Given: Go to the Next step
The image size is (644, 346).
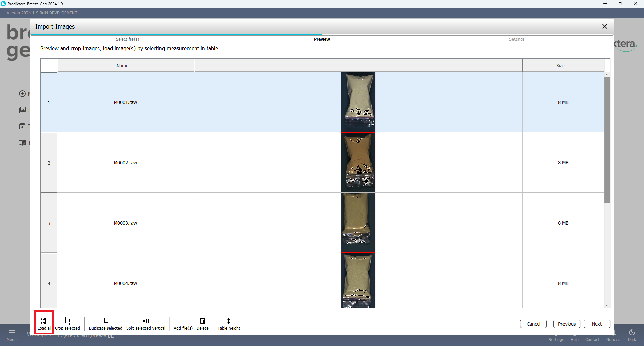Looking at the screenshot, I should 596,324.
